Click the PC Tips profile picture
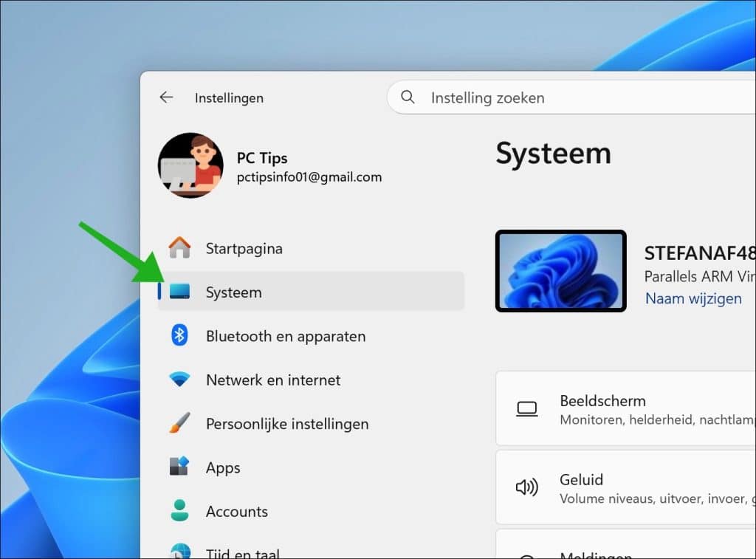 tap(190, 165)
